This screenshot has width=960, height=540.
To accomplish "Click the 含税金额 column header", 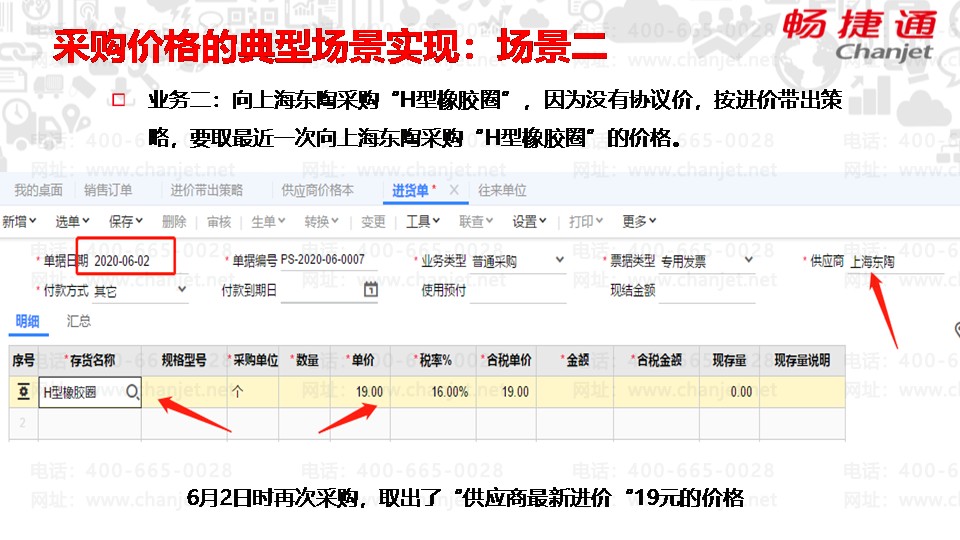I will click(656, 361).
